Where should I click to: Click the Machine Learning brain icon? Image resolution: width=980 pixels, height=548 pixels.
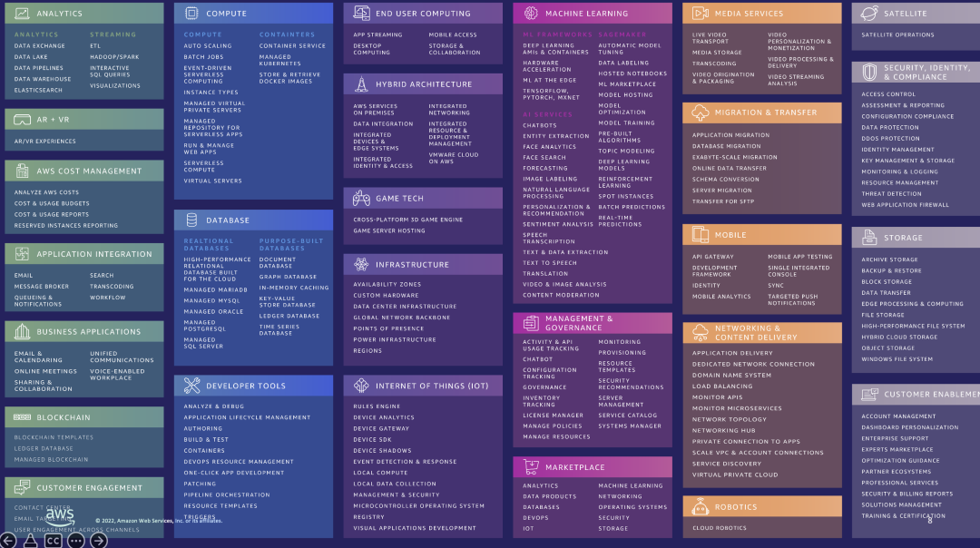(531, 13)
